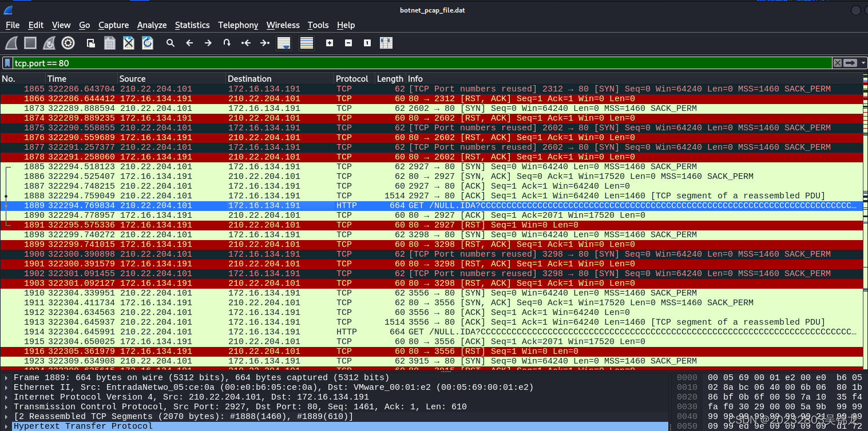
Task: Expand the Frame 1889 details row
Action: point(7,378)
